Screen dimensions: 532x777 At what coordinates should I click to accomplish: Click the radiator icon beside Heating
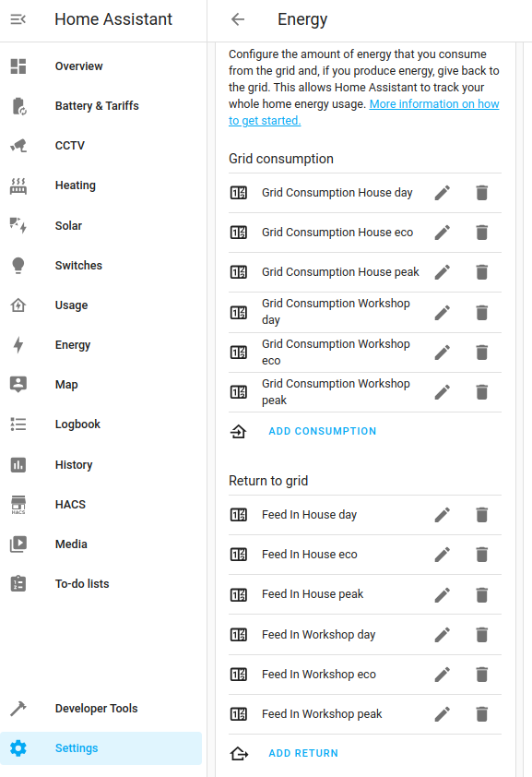[18, 185]
